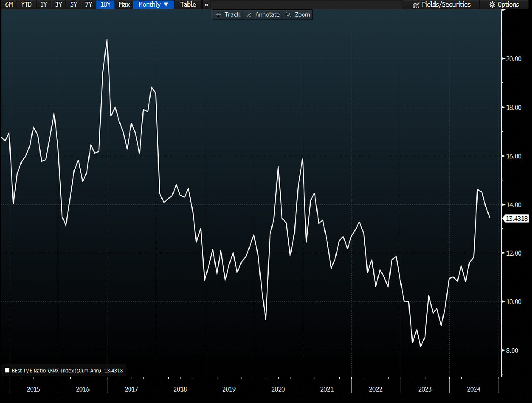Activate the Annotate pencil tool
Viewport: 532px width, 403px height.
(263, 15)
